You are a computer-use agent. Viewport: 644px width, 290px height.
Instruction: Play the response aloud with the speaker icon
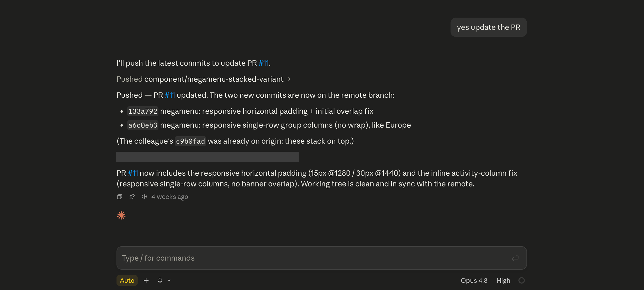pos(144,197)
